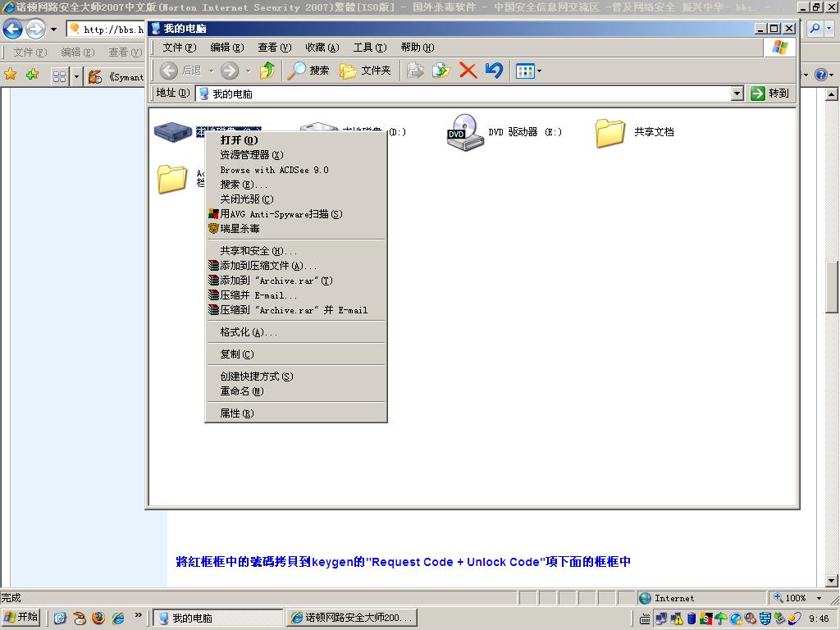Select the DVD 驱动器 (E:) drive icon
This screenshot has height=630, width=840.
(465, 132)
